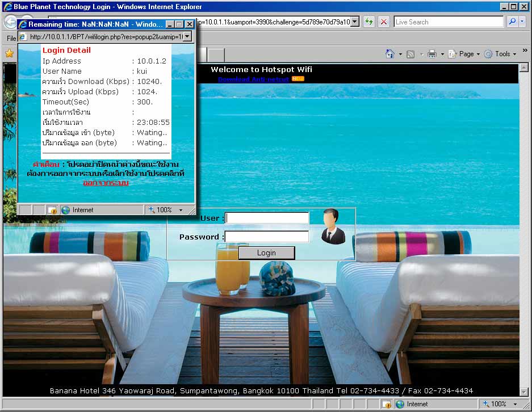Click the Timeout(Sec) value 300
Image resolution: width=532 pixels, height=412 pixels.
[x=145, y=102]
